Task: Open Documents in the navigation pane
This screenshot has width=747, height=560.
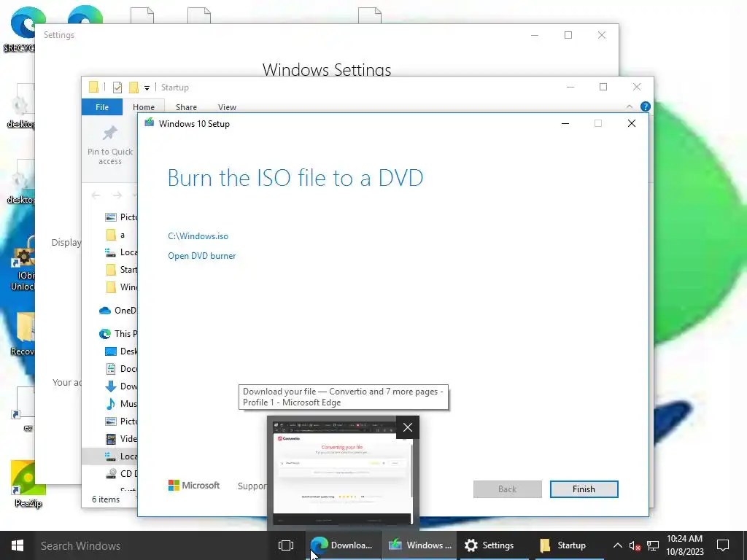Action: (x=121, y=369)
